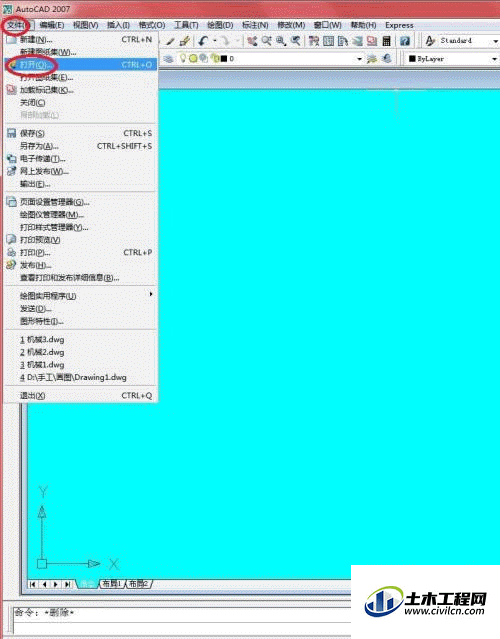Open the Express menu
The image size is (500, 639).
[x=399, y=25]
